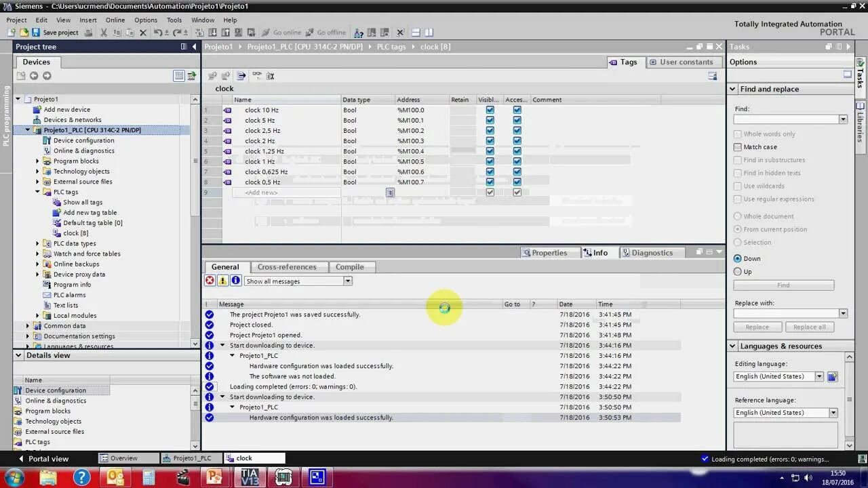Image resolution: width=868 pixels, height=488 pixels.
Task: Click the Export tags arrow icon in tag toolbar
Action: coord(241,76)
